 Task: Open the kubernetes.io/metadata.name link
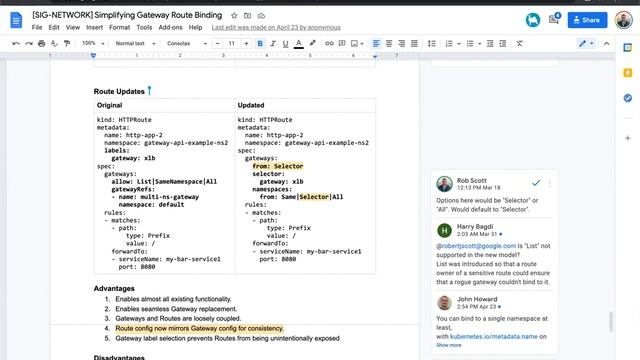tap(493, 336)
